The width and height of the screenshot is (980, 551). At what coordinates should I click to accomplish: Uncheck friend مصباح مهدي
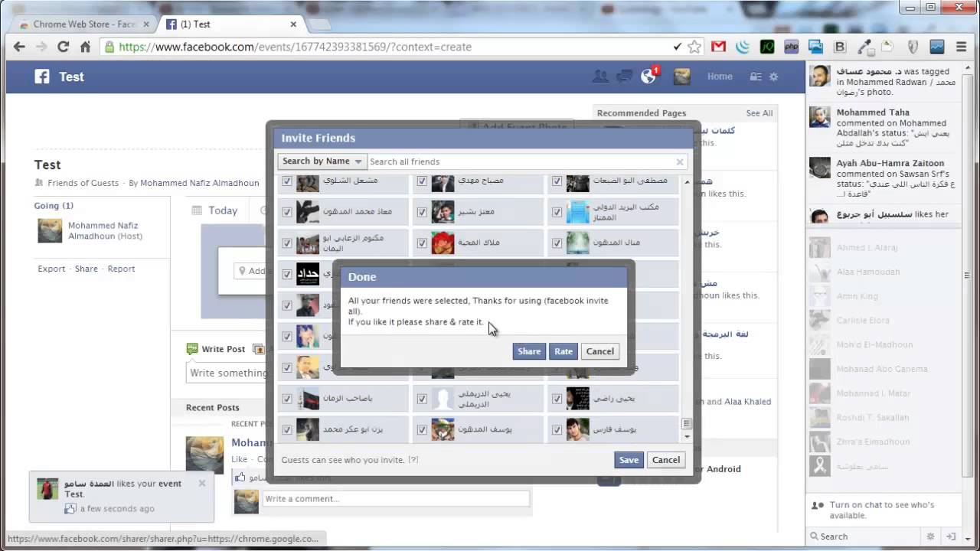tap(422, 181)
